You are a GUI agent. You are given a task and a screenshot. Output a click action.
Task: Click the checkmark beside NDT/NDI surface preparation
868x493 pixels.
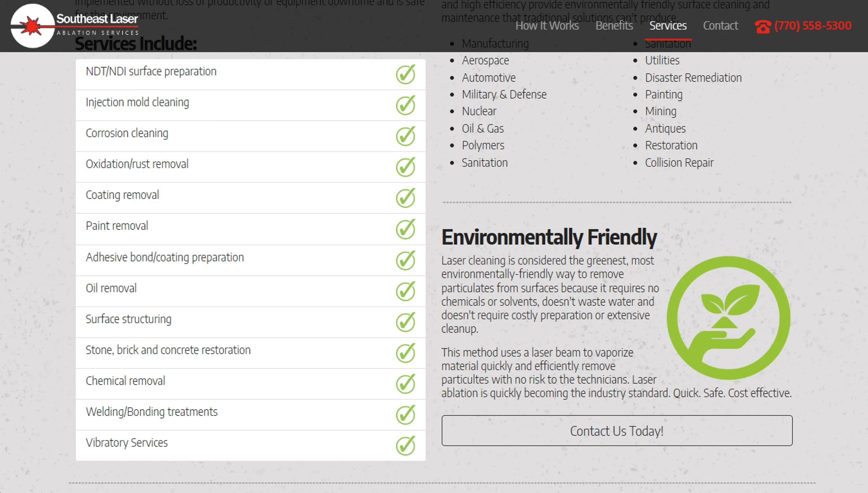point(406,74)
